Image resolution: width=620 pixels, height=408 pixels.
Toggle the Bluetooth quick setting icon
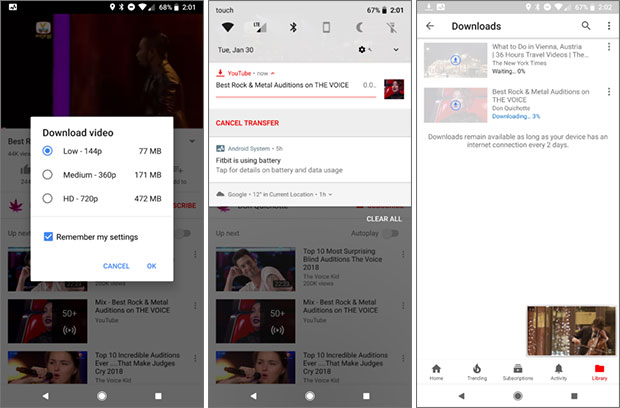click(293, 26)
